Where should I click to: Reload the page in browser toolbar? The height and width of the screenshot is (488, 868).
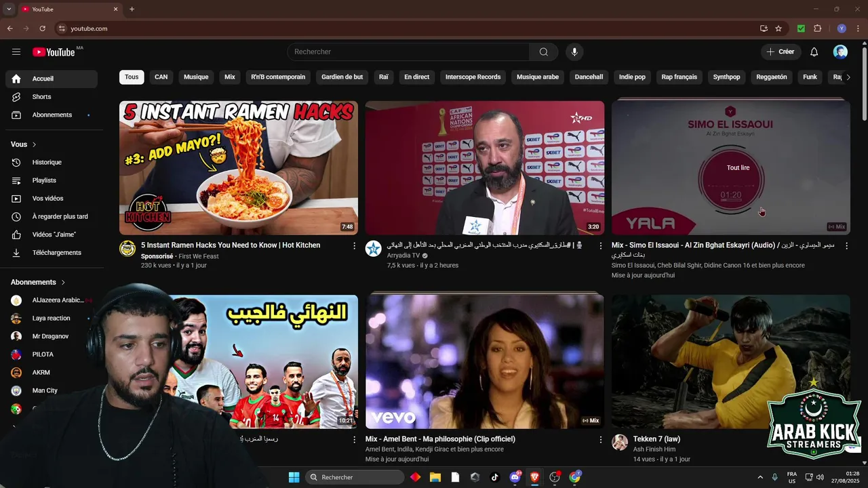click(x=42, y=28)
